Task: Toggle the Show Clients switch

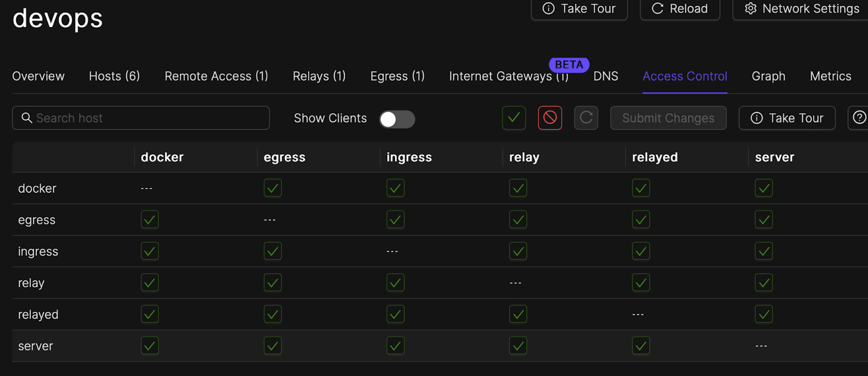Action: pyautogui.click(x=397, y=119)
